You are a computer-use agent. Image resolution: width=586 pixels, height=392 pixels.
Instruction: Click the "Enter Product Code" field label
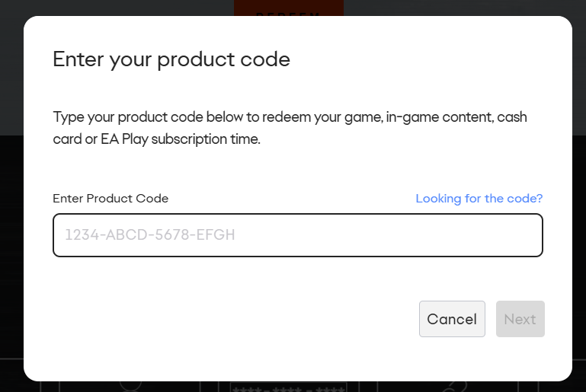[x=110, y=199]
